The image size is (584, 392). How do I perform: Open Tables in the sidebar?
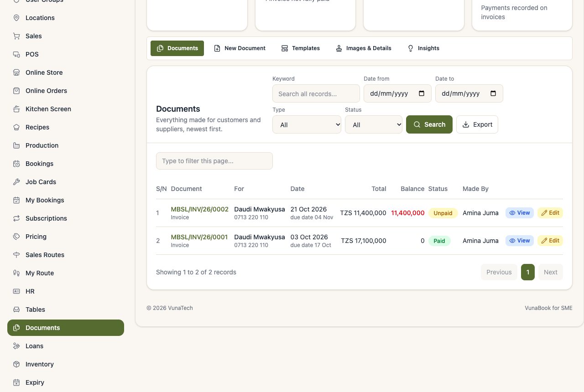point(66,309)
